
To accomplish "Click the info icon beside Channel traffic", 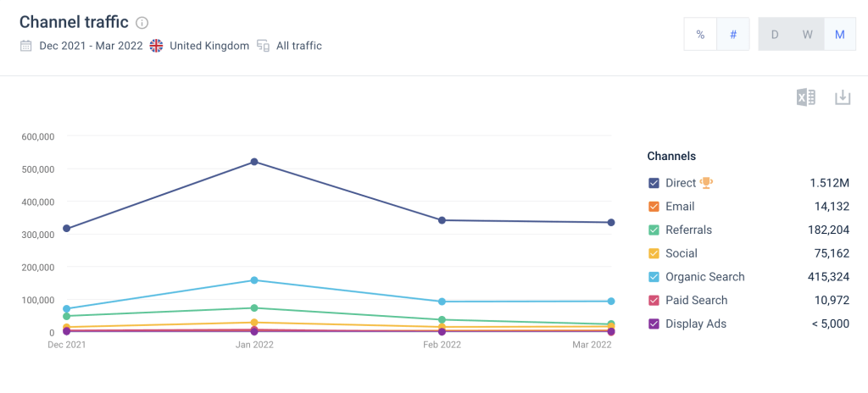I will (x=142, y=23).
